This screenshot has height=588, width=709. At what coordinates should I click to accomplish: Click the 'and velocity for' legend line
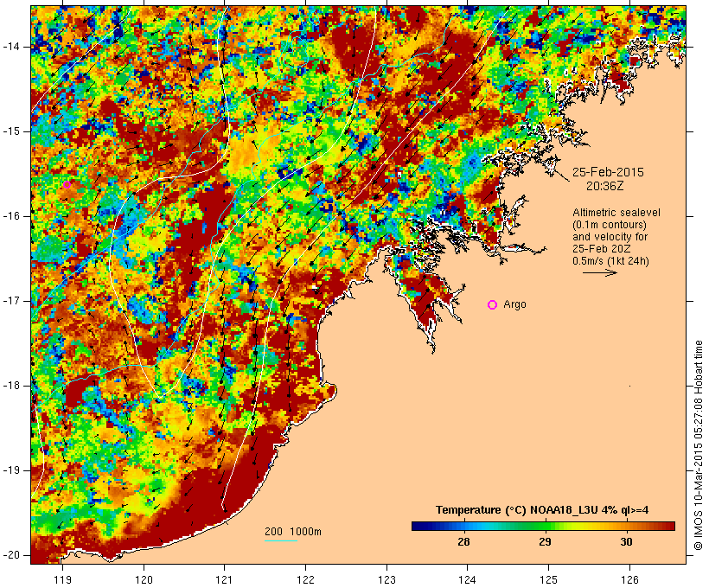tap(610, 237)
